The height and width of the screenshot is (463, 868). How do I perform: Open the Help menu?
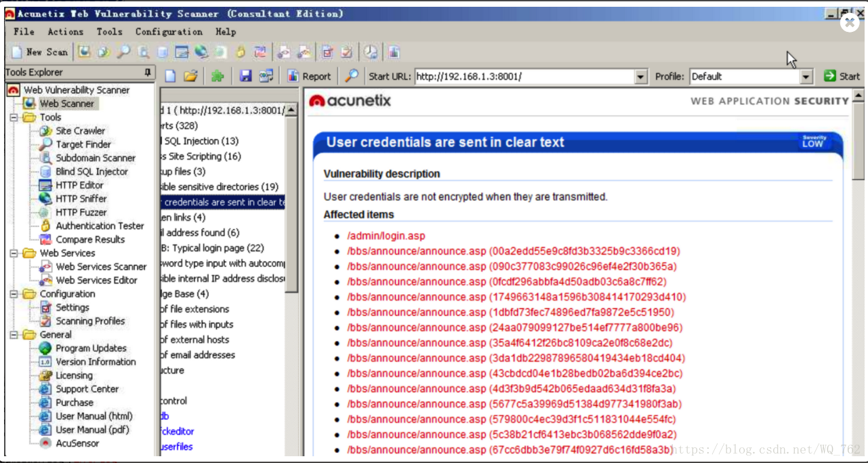(x=226, y=31)
